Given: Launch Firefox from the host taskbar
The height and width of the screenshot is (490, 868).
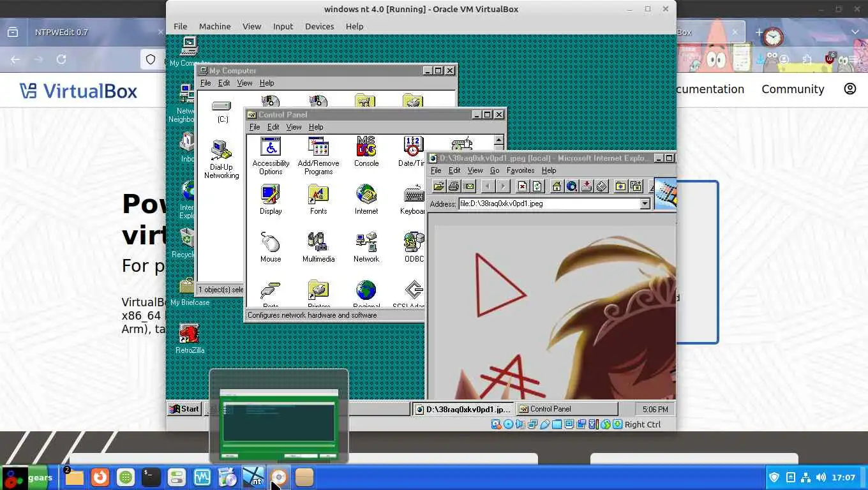Looking at the screenshot, I should 100,477.
